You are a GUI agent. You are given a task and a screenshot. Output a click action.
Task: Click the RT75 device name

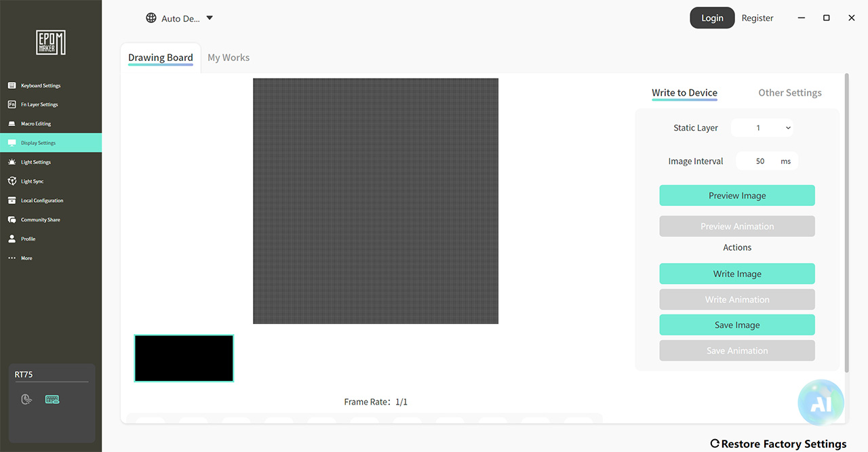tap(24, 374)
